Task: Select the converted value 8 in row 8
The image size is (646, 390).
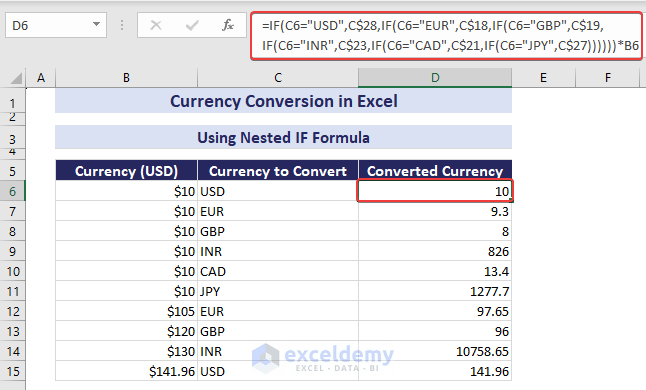Action: [435, 231]
